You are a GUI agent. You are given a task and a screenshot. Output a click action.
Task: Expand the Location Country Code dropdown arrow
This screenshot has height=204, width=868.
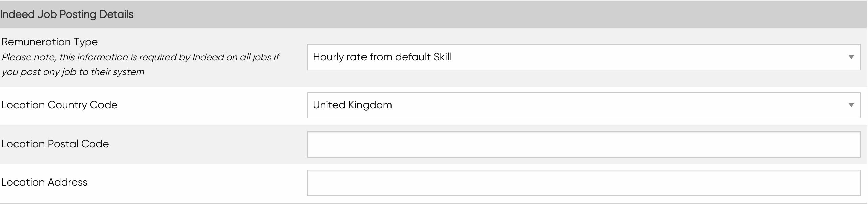(x=851, y=105)
